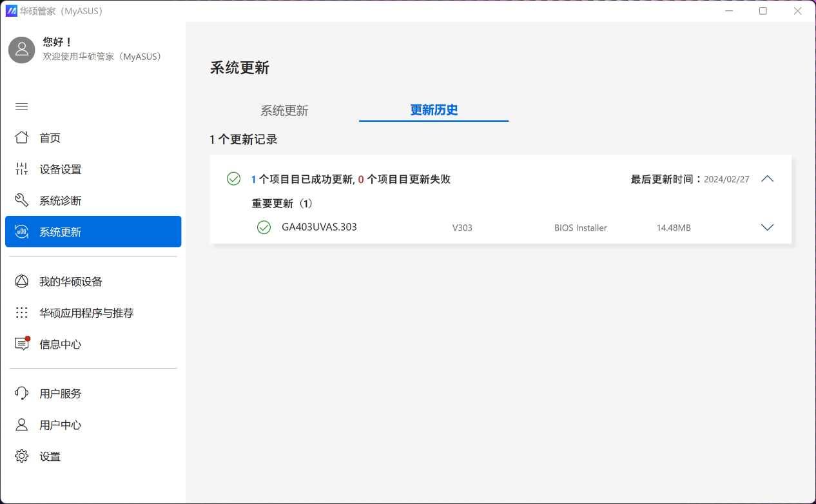
Task: Click the 您好！greeting text
Action: [58, 42]
